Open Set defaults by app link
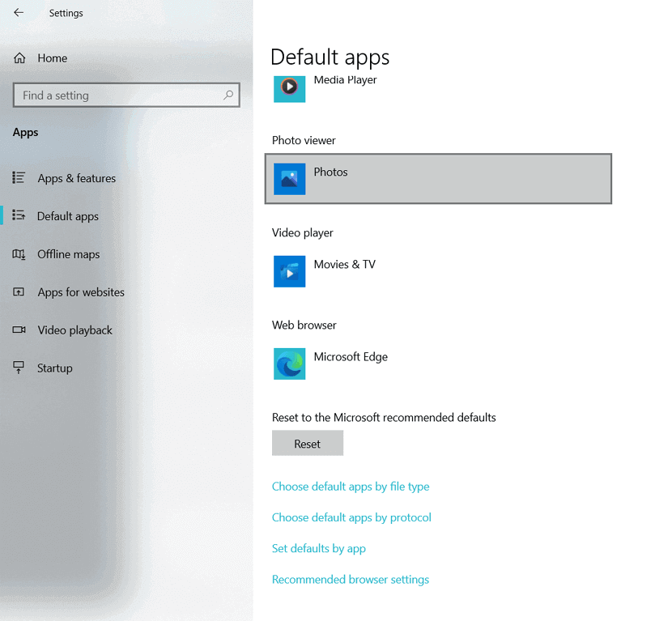 (x=319, y=549)
